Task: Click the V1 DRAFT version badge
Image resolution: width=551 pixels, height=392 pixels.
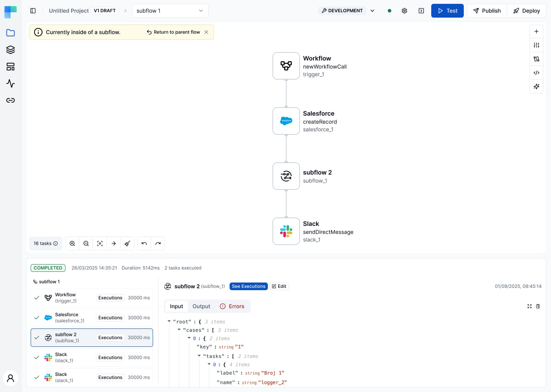Action: 105,11
